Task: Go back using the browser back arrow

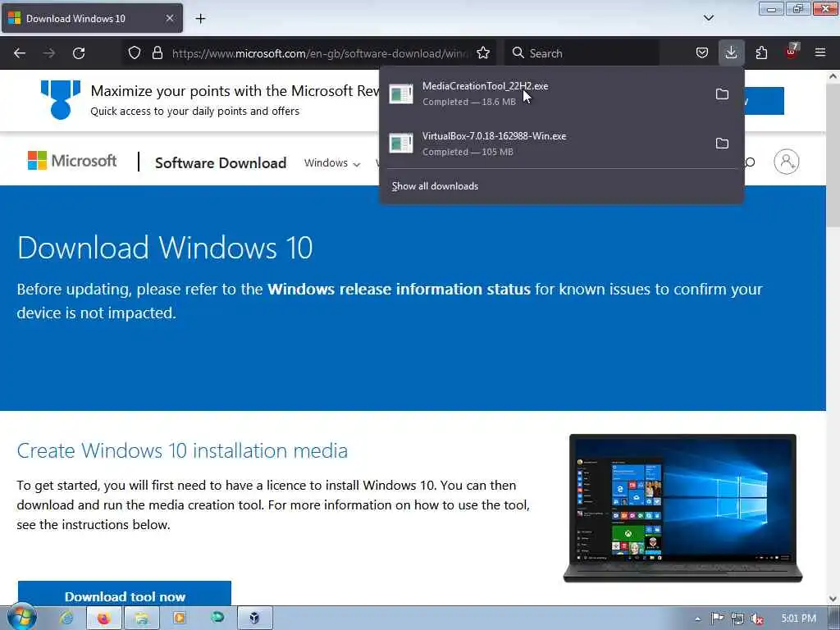Action: coord(20,53)
